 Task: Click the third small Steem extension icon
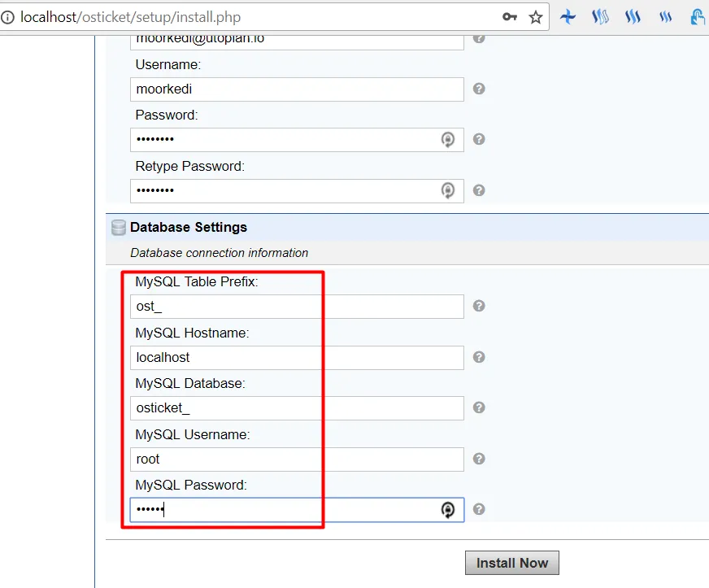(665, 17)
